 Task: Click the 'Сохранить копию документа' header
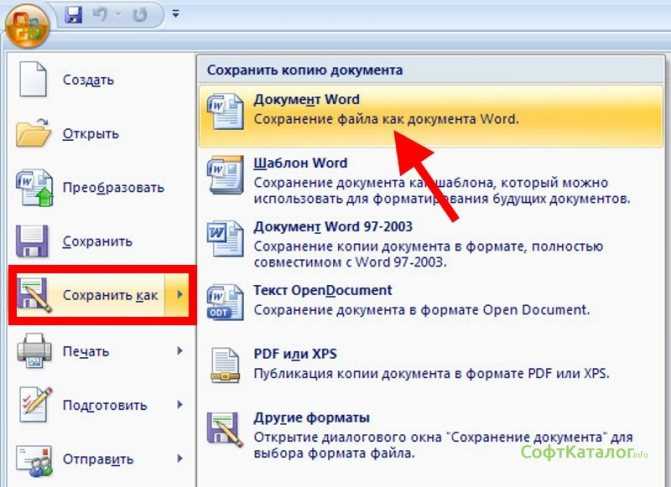click(305, 70)
